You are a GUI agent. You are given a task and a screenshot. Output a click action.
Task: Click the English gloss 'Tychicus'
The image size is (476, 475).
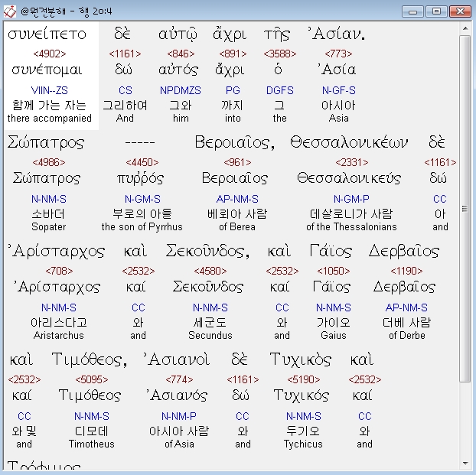[x=303, y=444]
